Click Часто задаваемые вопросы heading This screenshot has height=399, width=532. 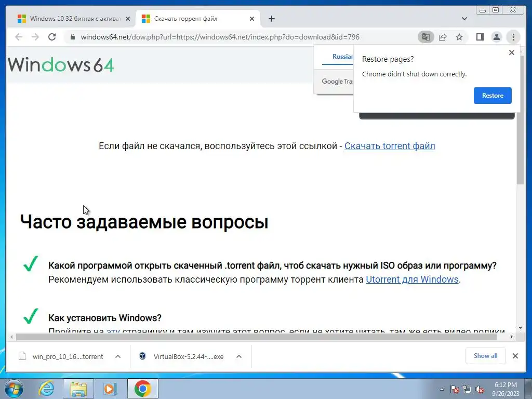[144, 222]
